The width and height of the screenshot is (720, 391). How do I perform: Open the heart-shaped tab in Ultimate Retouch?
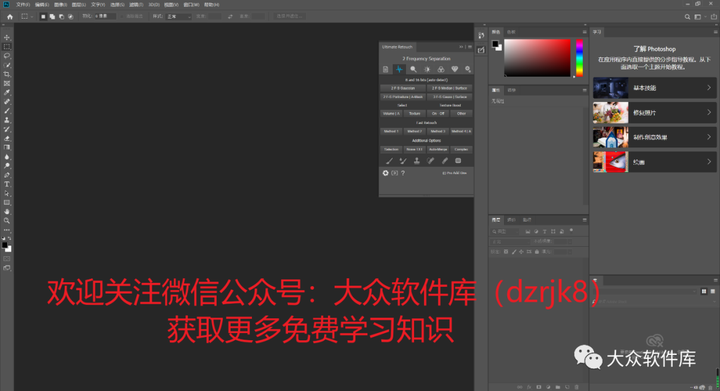[455, 69]
